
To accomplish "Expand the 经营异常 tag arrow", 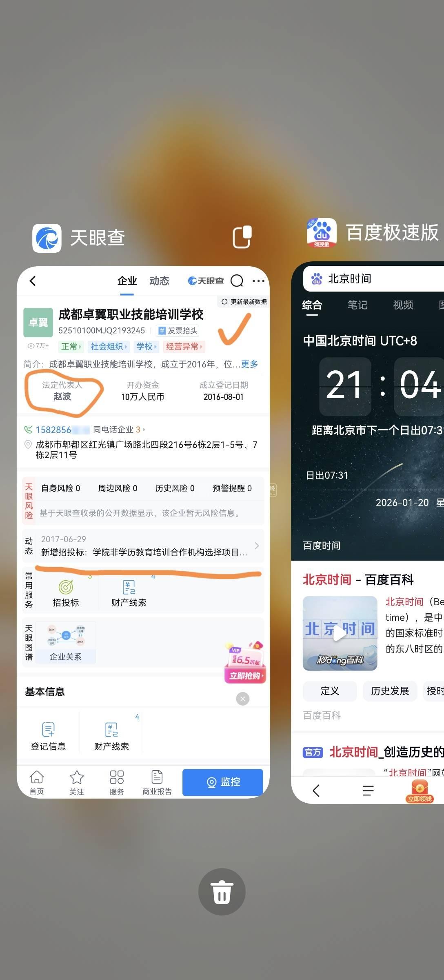I will pyautogui.click(x=184, y=347).
